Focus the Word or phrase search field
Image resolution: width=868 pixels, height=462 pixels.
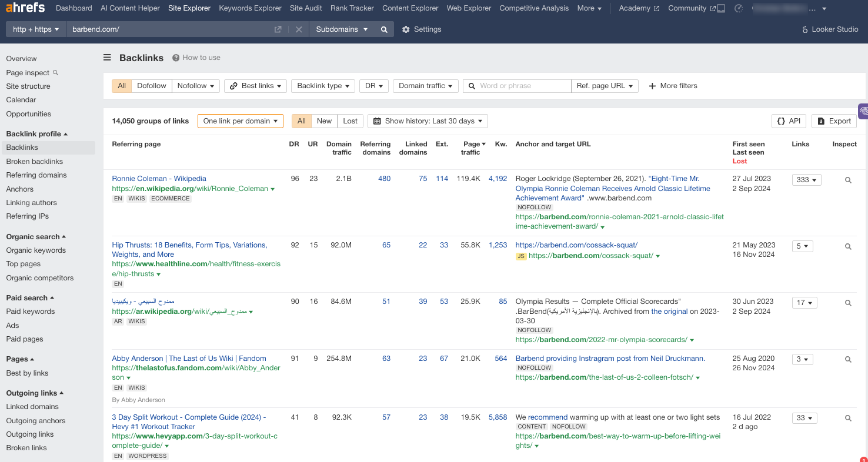pos(518,86)
